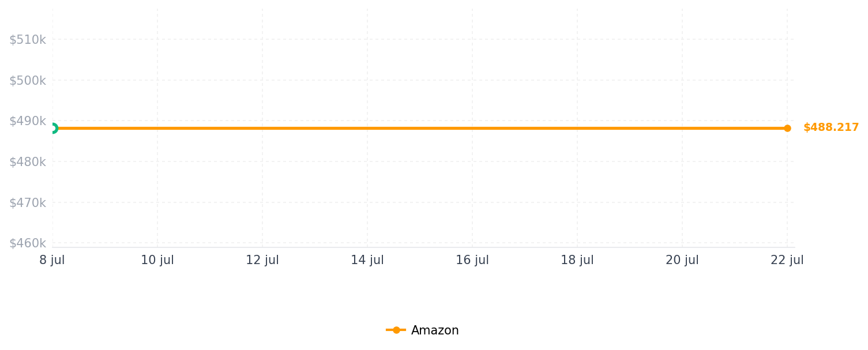Click the 14 jul date tick label

tap(367, 261)
